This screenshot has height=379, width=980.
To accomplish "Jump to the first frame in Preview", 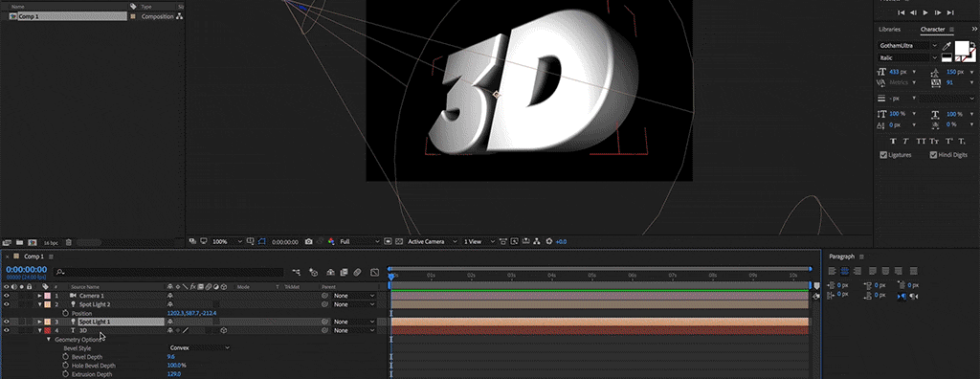I will coord(902,11).
